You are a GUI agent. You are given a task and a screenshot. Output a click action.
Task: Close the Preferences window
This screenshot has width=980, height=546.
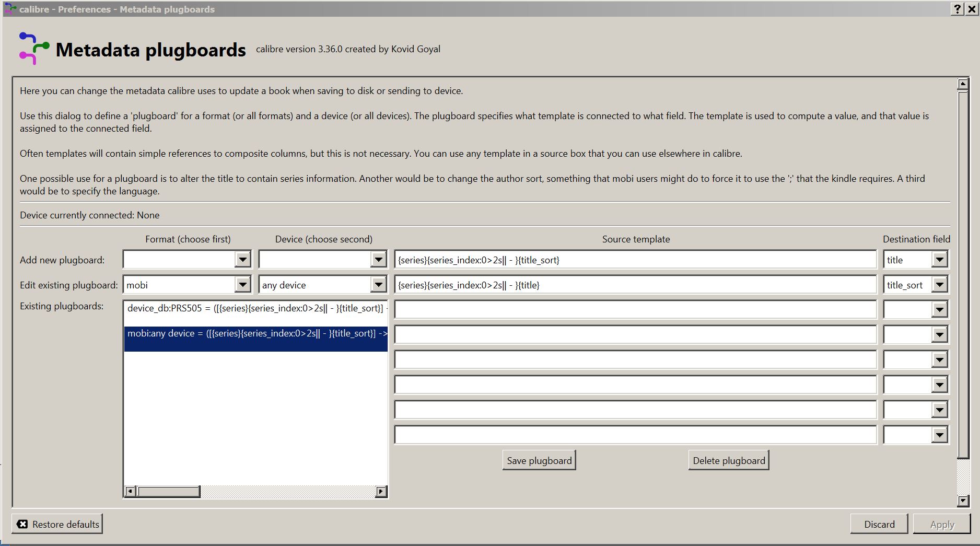[x=971, y=9]
